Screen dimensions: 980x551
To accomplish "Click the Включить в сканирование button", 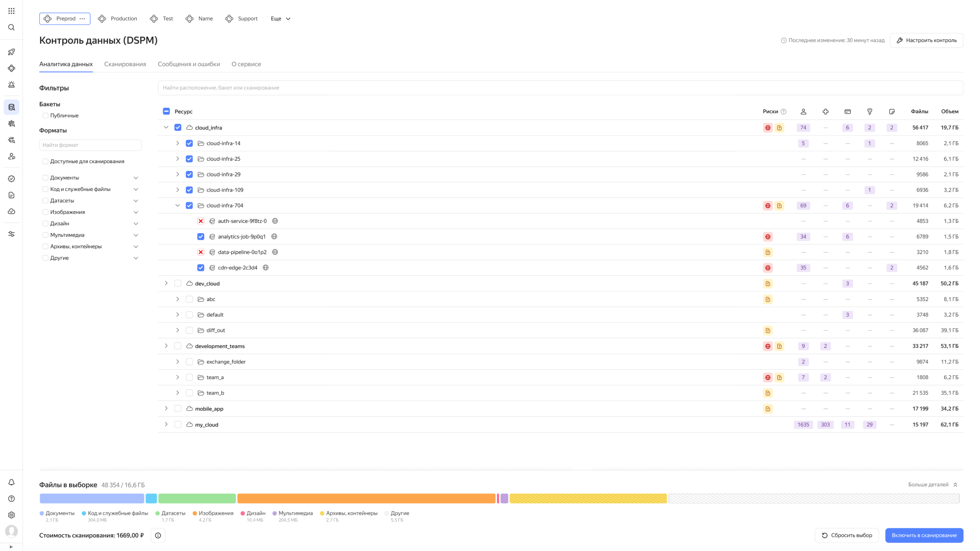I will click(x=924, y=535).
